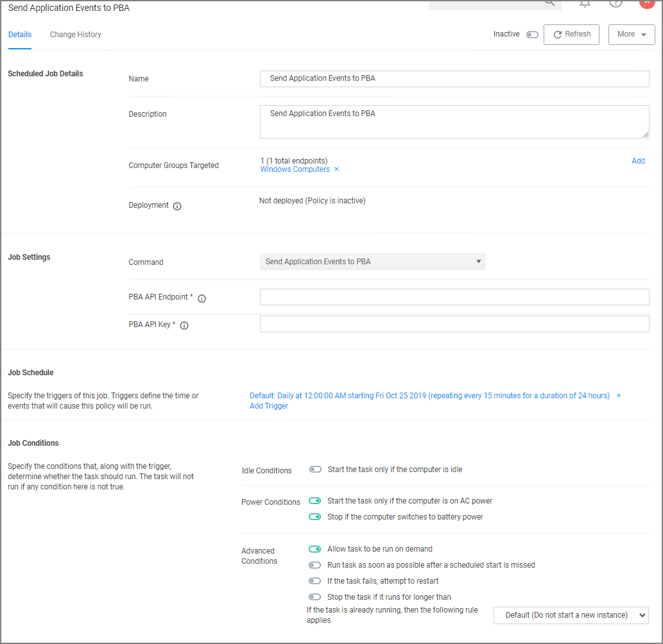Toggle the Inactive policy switch
Image resolution: width=663 pixels, height=644 pixels.
[532, 35]
